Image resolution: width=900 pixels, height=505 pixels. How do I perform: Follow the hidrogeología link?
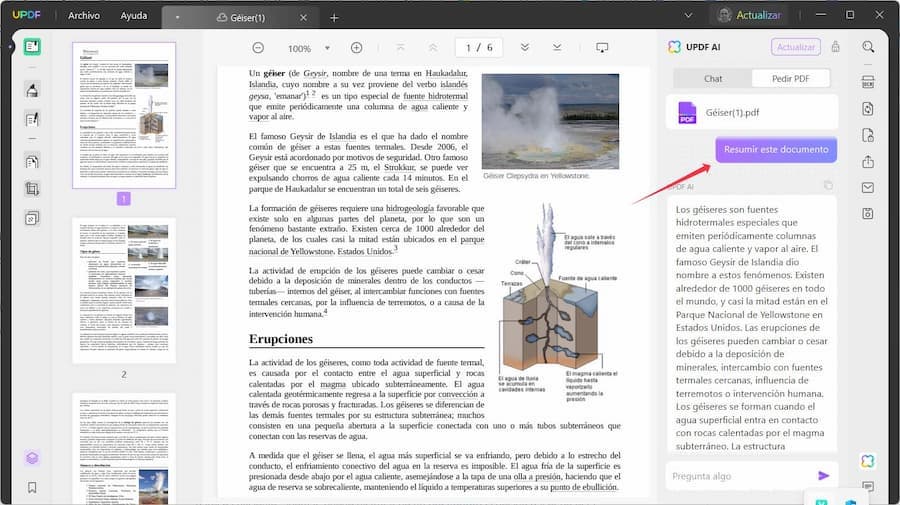click(410, 208)
